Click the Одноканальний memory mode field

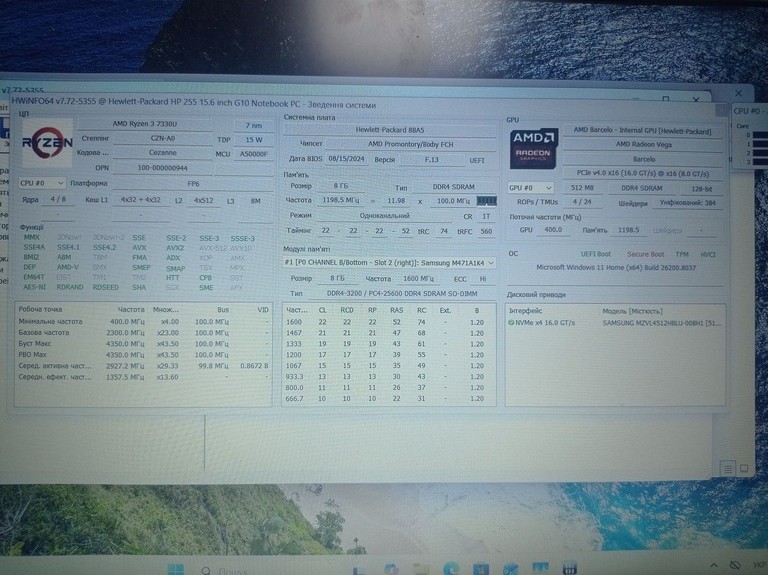384,216
